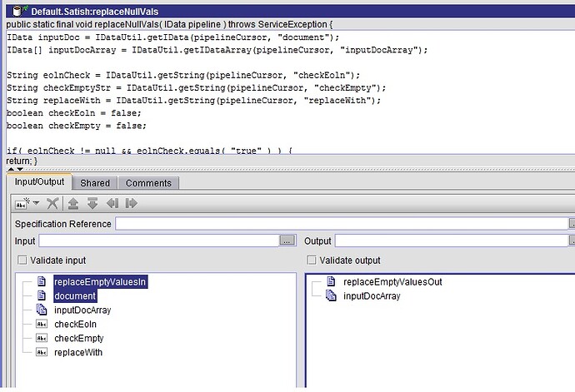Image resolution: width=575 pixels, height=392 pixels.
Task: Click the Specification Reference label
Action: (x=62, y=224)
